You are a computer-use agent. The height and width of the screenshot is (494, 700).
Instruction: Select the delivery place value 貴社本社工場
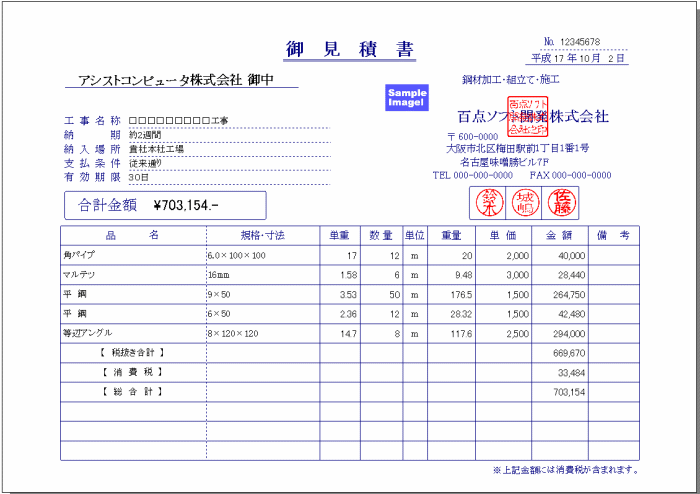156,149
